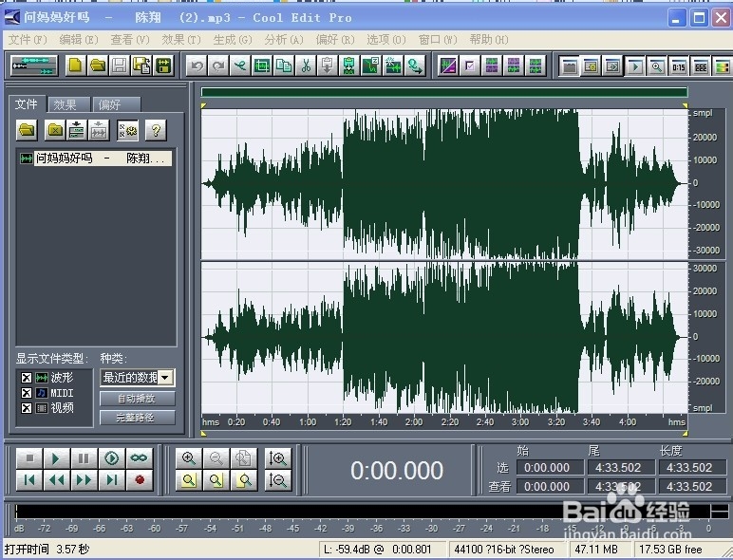This screenshot has height=560, width=733.
Task: Create a new file with toolbar icon
Action: (75, 65)
